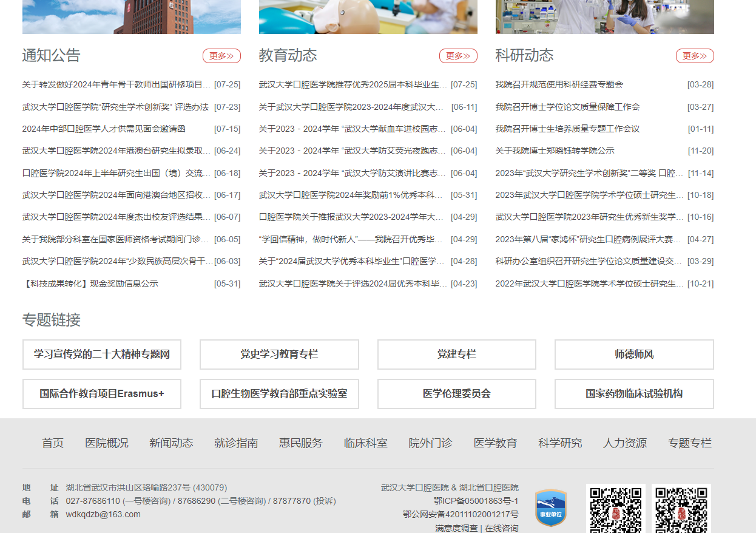Open 师德师风 link box
This screenshot has width=756, height=533.
(634, 355)
